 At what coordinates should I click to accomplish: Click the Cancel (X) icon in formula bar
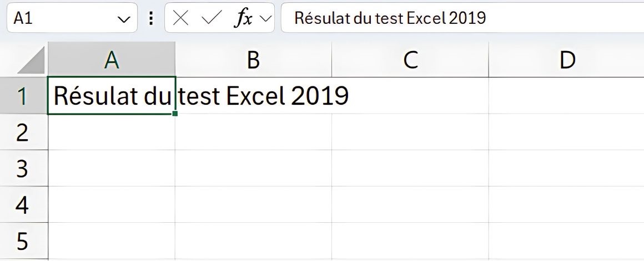coord(180,18)
